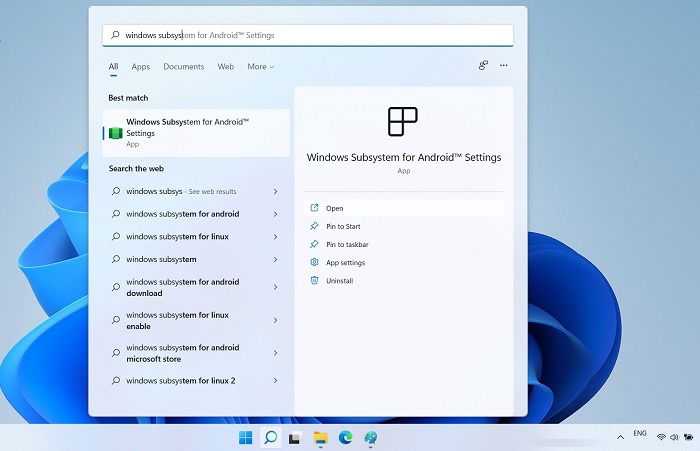
Task: Click search icon beside 'windows subsys' suggestion
Action: [x=116, y=191]
